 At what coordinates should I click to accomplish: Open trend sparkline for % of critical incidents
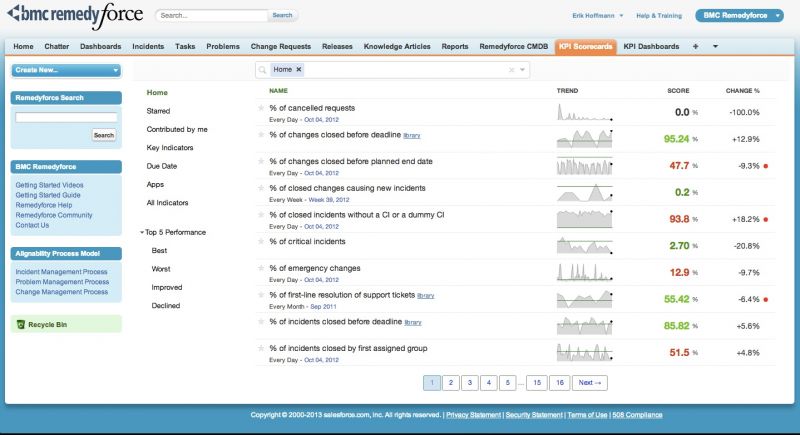tap(585, 246)
